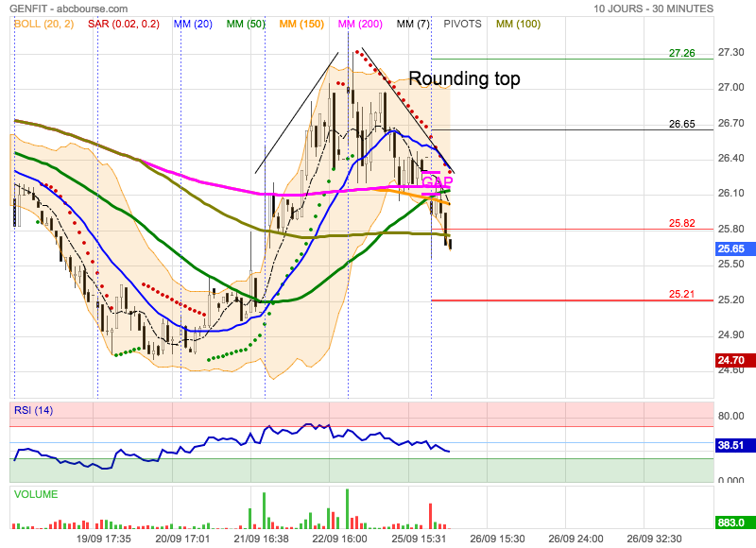Click the 80.00 RSI axis label
This screenshot has width=756, height=548.
click(x=731, y=416)
